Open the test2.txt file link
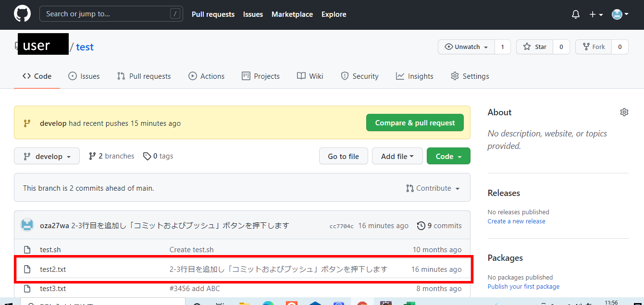This screenshot has width=644, height=305. (x=53, y=269)
